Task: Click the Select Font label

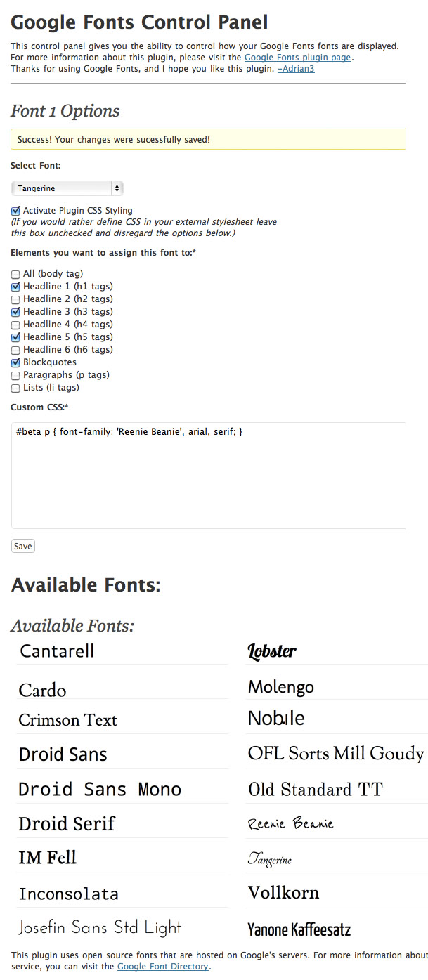Action: coord(36,166)
